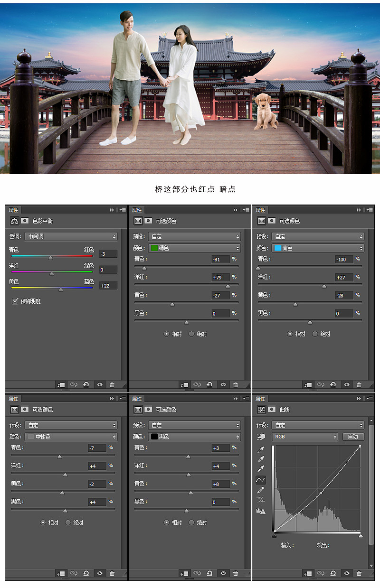Toggle layer visibility eye in 绿色 panel
The width and height of the screenshot is (380, 588).
tap(223, 385)
